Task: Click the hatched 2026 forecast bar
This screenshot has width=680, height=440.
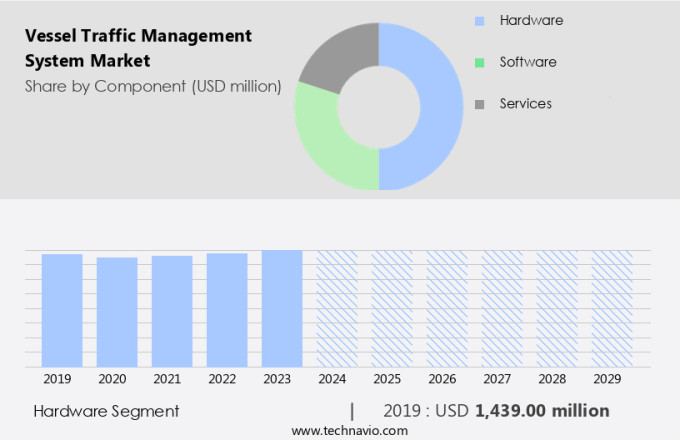Action: click(x=447, y=309)
